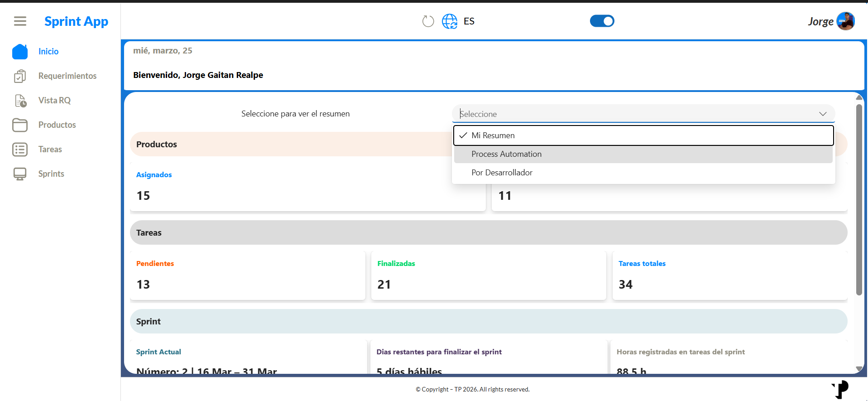Click Dias restantes para finalizar label
This screenshot has width=868, height=401.
click(439, 352)
